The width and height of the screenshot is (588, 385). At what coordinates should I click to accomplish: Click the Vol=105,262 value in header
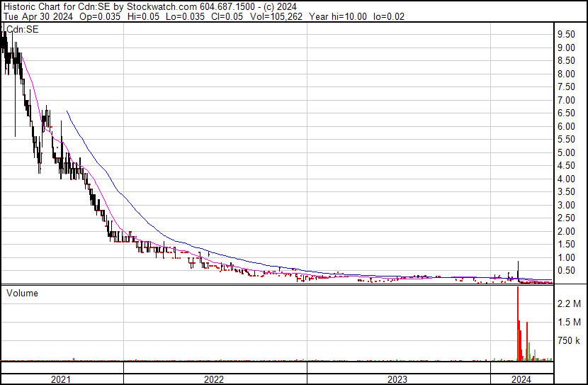click(x=276, y=17)
